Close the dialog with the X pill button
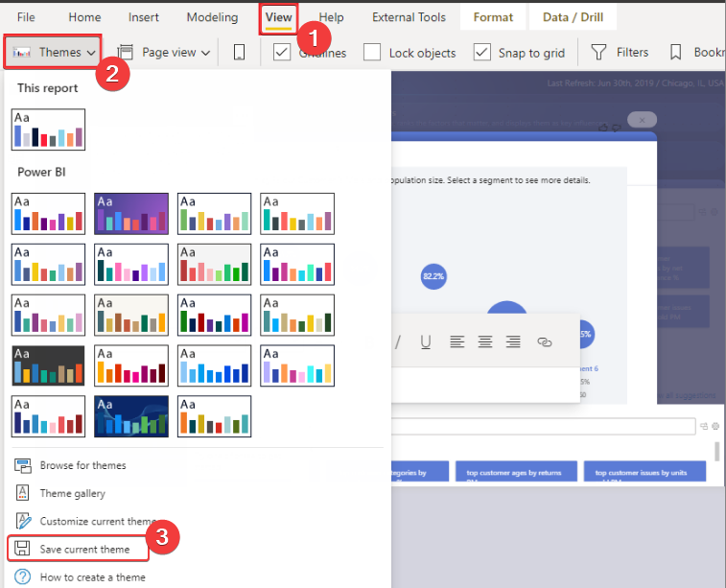The image size is (726, 588). point(642,120)
